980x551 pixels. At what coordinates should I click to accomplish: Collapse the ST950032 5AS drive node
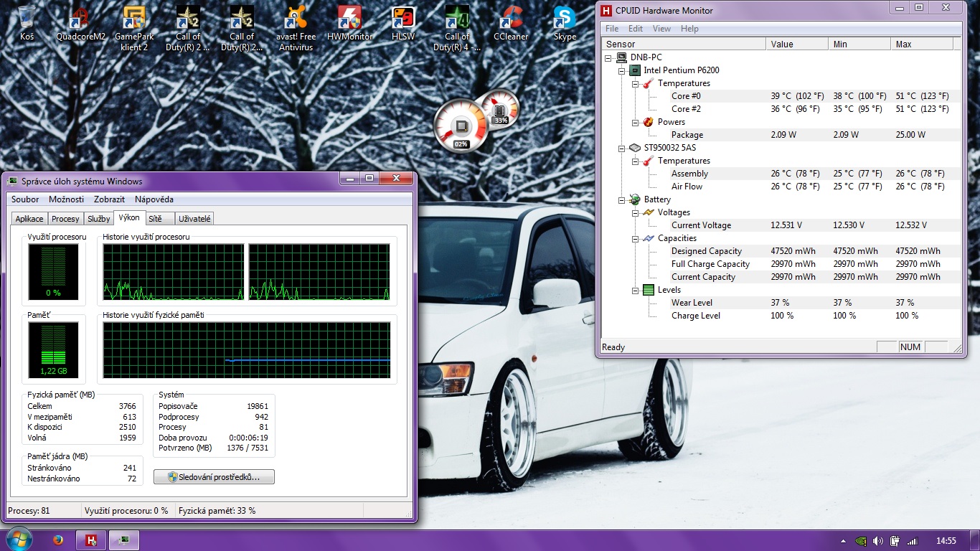[622, 148]
